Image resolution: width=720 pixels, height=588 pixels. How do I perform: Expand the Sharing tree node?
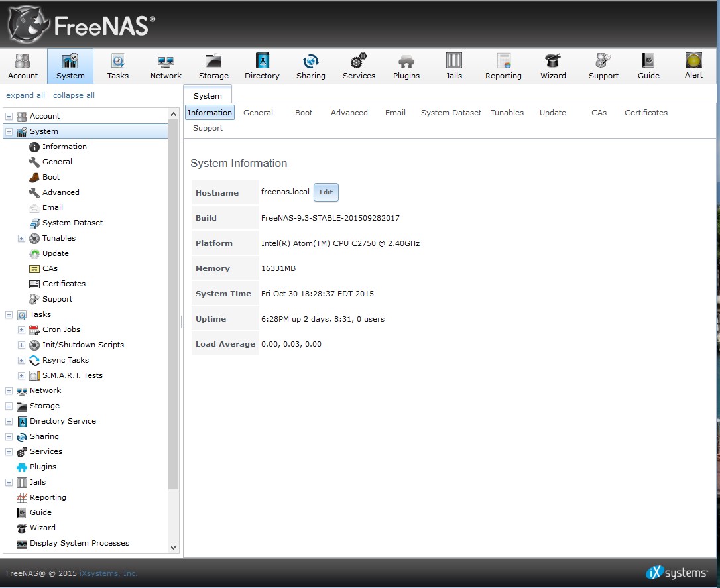(x=9, y=436)
